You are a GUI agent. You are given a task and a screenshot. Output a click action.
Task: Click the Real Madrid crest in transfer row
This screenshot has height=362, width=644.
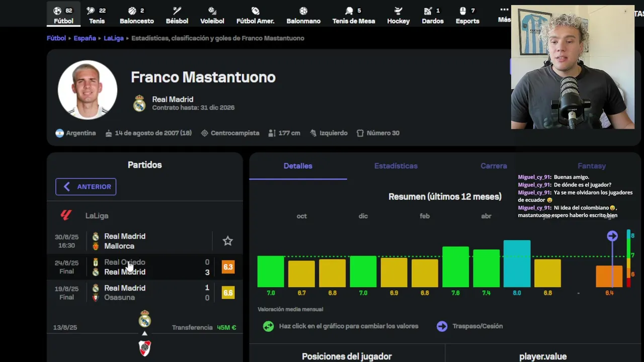(x=145, y=319)
